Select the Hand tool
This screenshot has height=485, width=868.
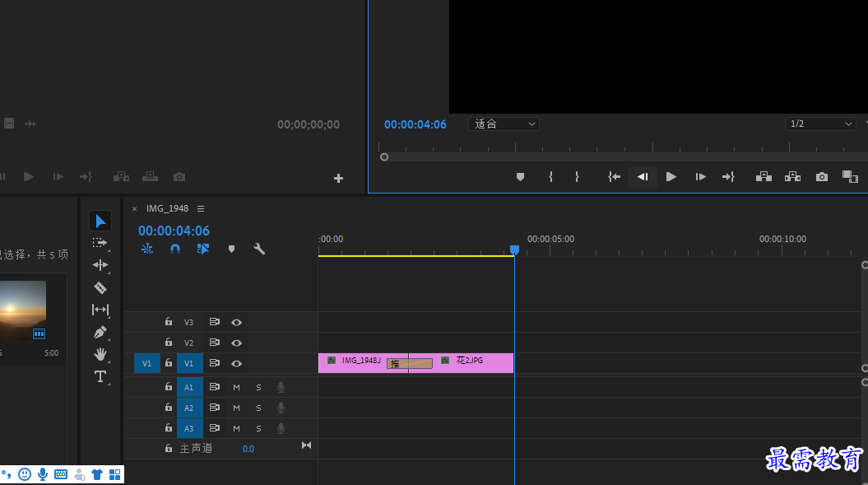click(100, 354)
